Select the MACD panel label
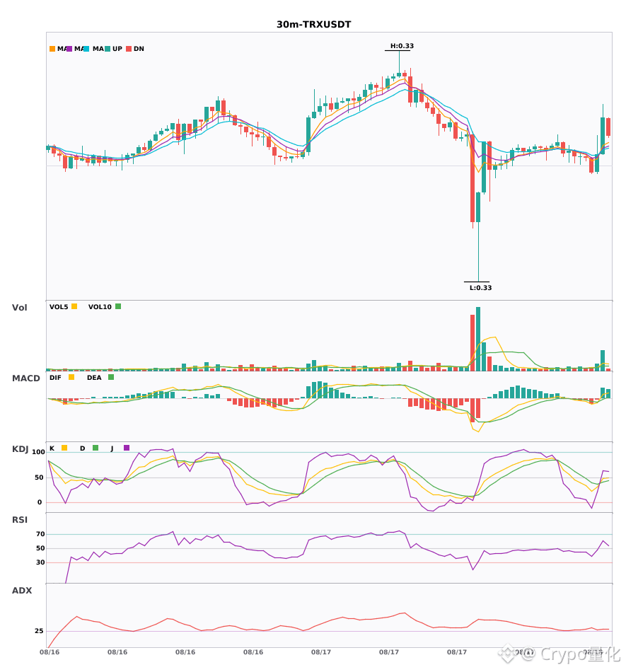The height and width of the screenshot is (672, 626). pyautogui.click(x=25, y=378)
